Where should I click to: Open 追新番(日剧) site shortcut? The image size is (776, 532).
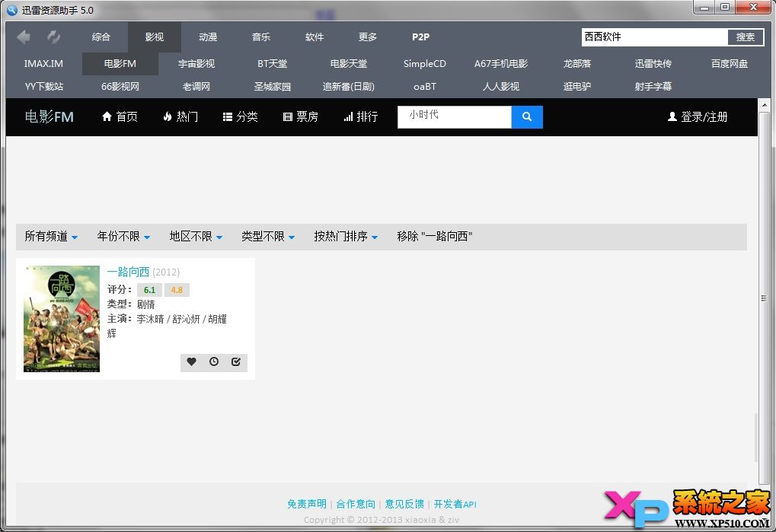pyautogui.click(x=349, y=87)
